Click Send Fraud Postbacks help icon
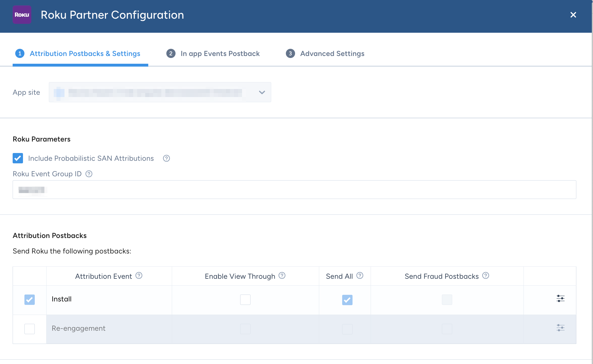 (486, 276)
